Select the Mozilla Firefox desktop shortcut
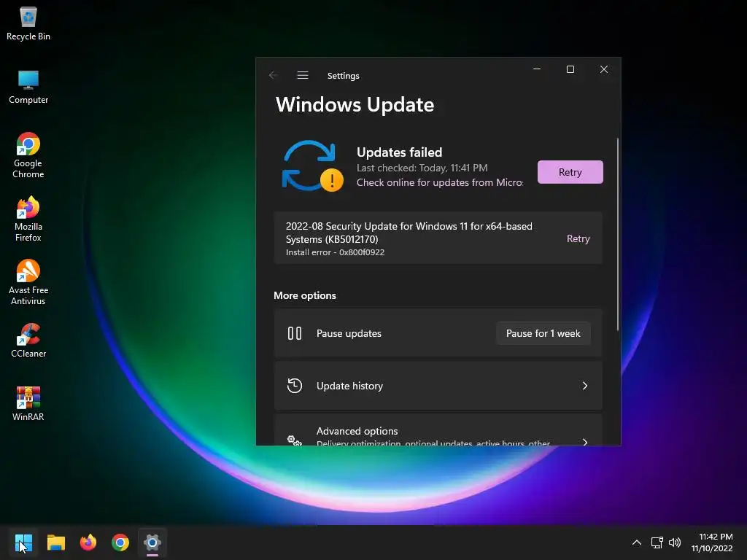The height and width of the screenshot is (560, 747). pyautogui.click(x=28, y=219)
